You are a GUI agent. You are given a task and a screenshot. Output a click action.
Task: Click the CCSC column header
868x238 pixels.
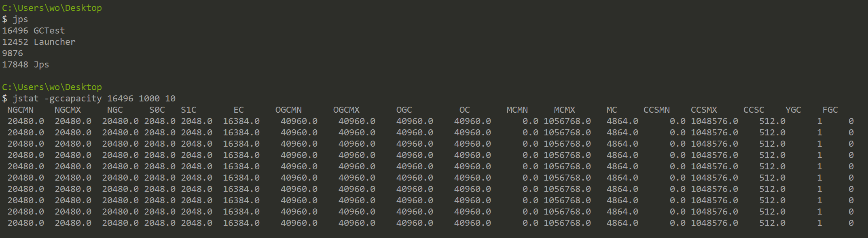click(754, 110)
